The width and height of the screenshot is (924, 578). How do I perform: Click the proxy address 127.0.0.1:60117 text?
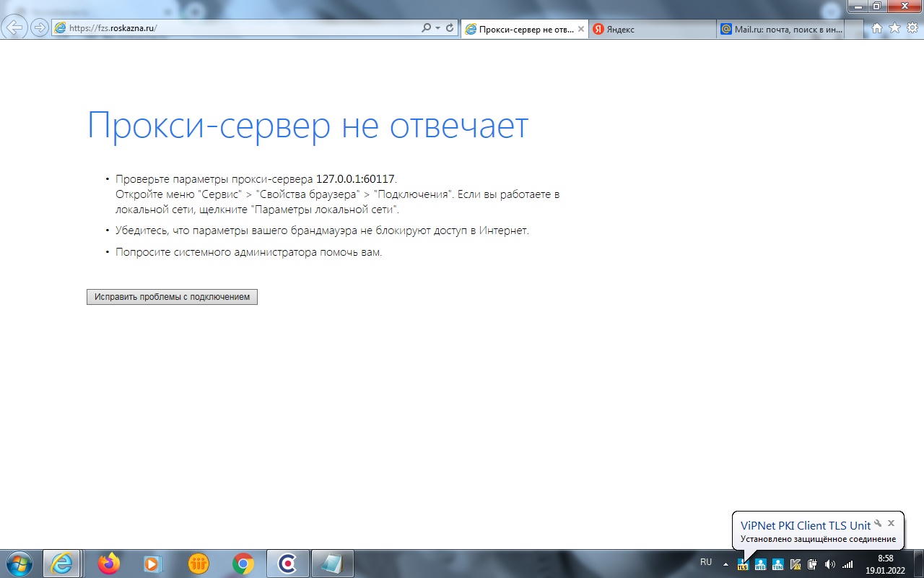click(355, 178)
